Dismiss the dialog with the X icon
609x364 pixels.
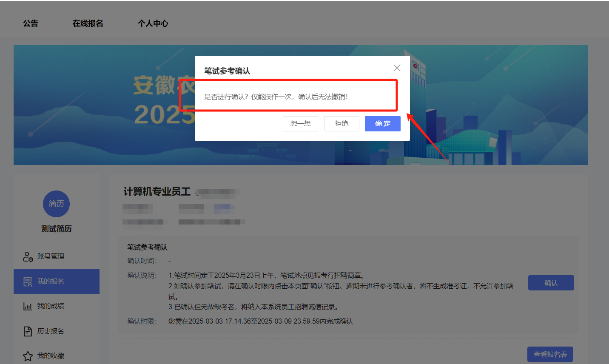point(396,67)
